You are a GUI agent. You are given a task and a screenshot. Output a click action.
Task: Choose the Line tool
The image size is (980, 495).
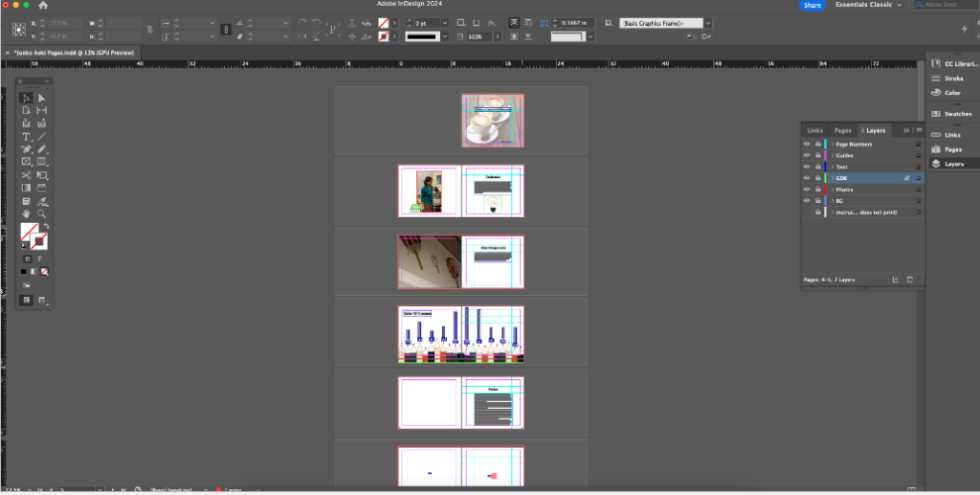(42, 137)
